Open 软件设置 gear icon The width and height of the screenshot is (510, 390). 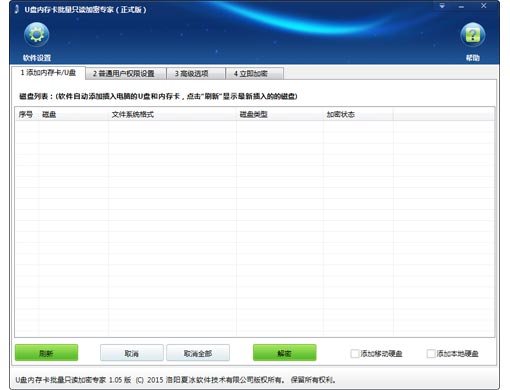coord(36,34)
